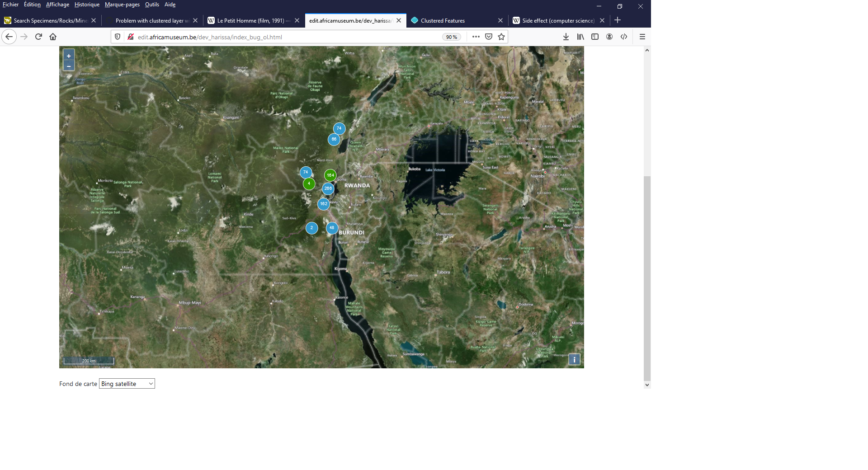Zoom in on the map
Image resolution: width=868 pixels, height=470 pixels.
pos(69,56)
